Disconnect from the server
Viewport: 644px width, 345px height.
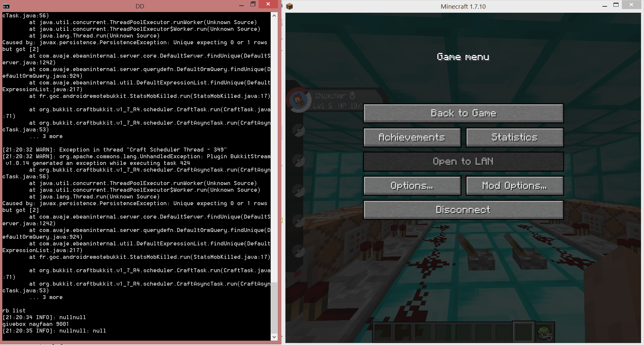pyautogui.click(x=463, y=210)
